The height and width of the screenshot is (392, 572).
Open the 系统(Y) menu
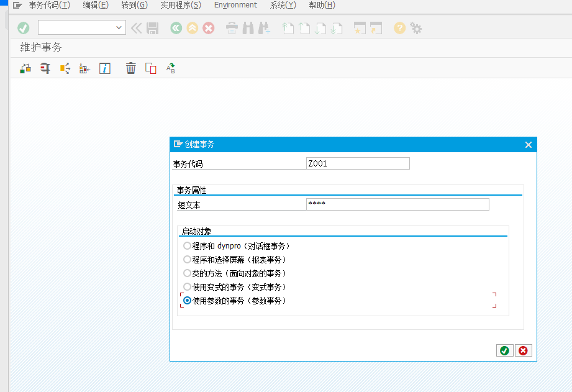tap(283, 5)
